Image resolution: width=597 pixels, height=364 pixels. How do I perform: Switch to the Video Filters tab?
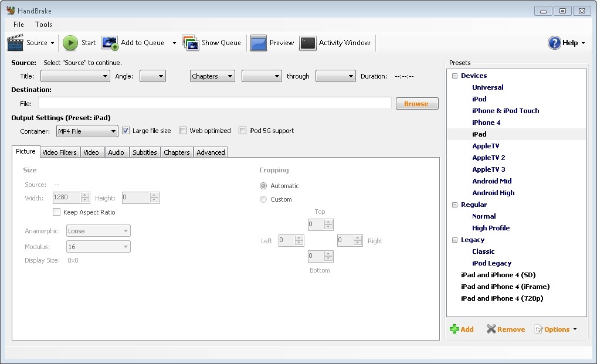click(59, 152)
